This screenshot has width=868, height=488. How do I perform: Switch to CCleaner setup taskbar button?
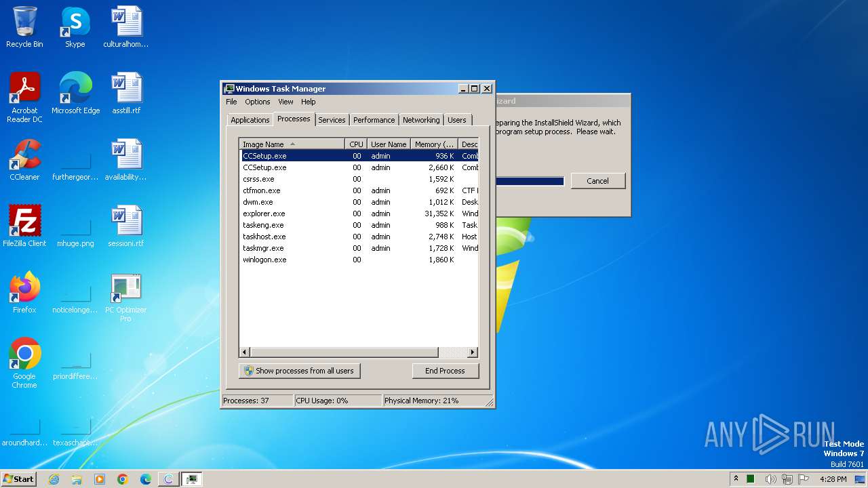tap(169, 479)
